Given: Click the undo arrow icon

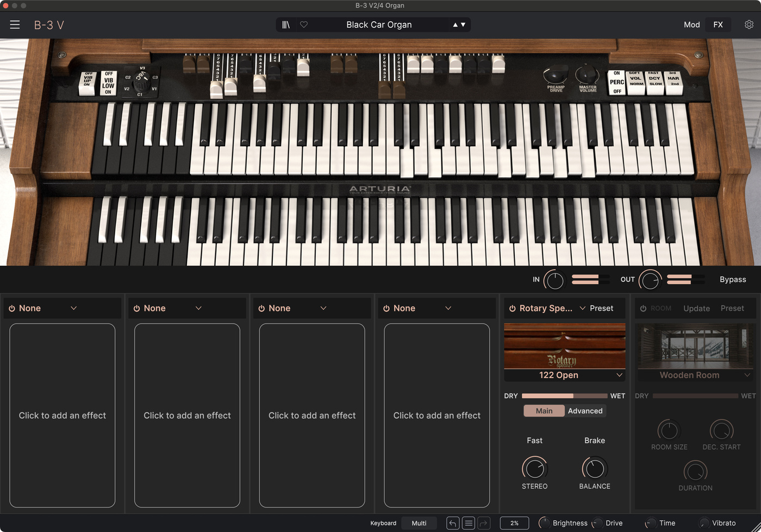Looking at the screenshot, I should click(453, 523).
